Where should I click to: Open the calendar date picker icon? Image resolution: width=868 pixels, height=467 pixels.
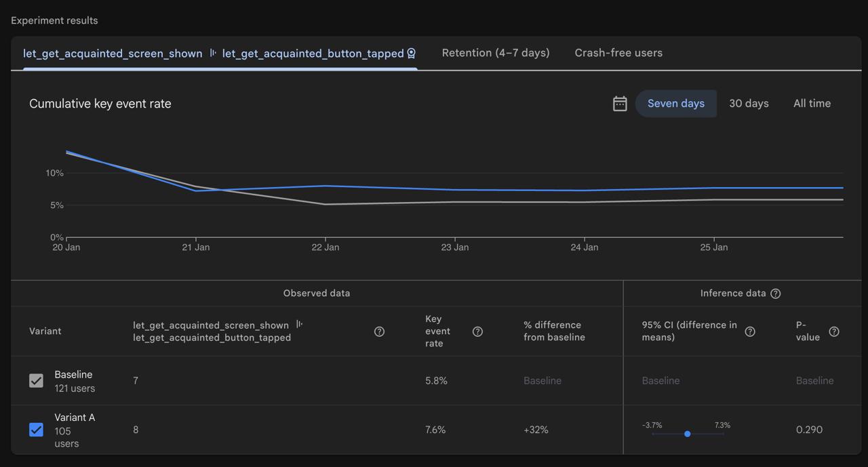click(x=620, y=104)
